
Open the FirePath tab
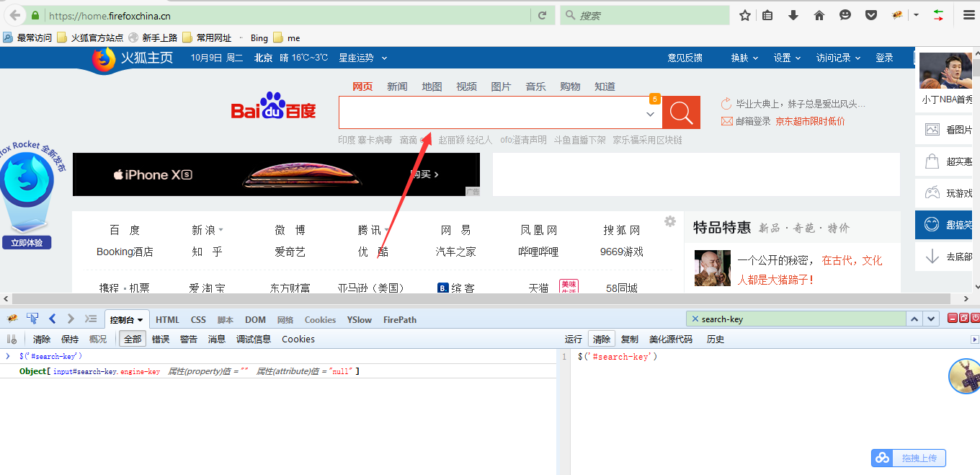(400, 319)
